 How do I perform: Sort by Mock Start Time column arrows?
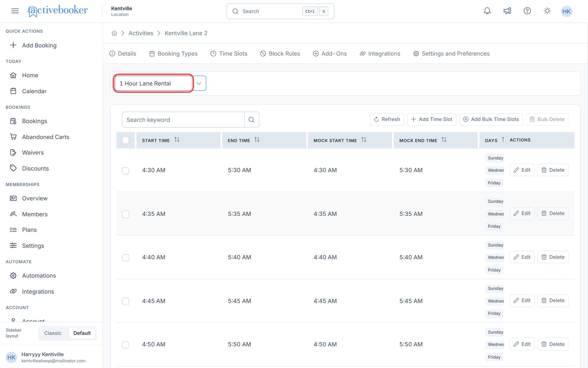click(364, 140)
